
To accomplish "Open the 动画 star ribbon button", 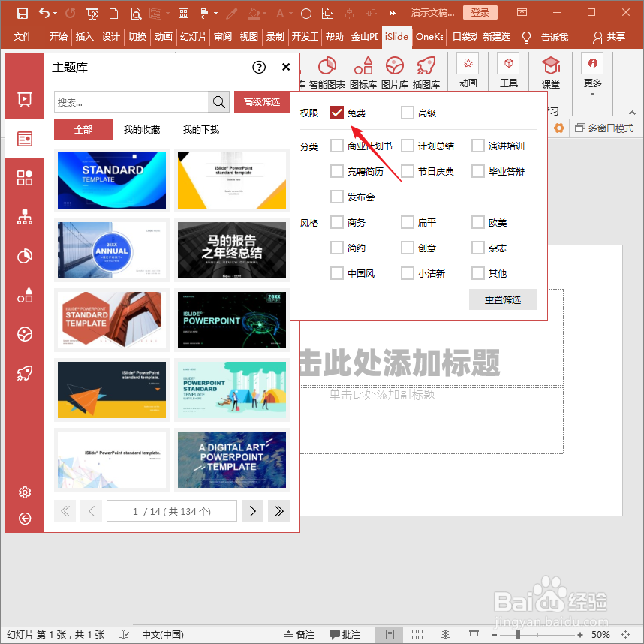I will (x=468, y=71).
